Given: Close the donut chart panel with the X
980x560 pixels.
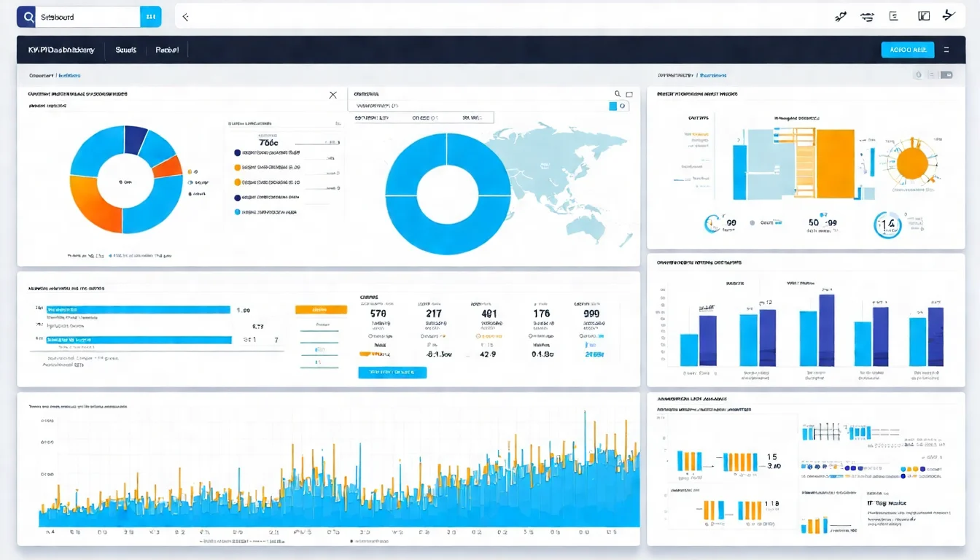Looking at the screenshot, I should 333,95.
